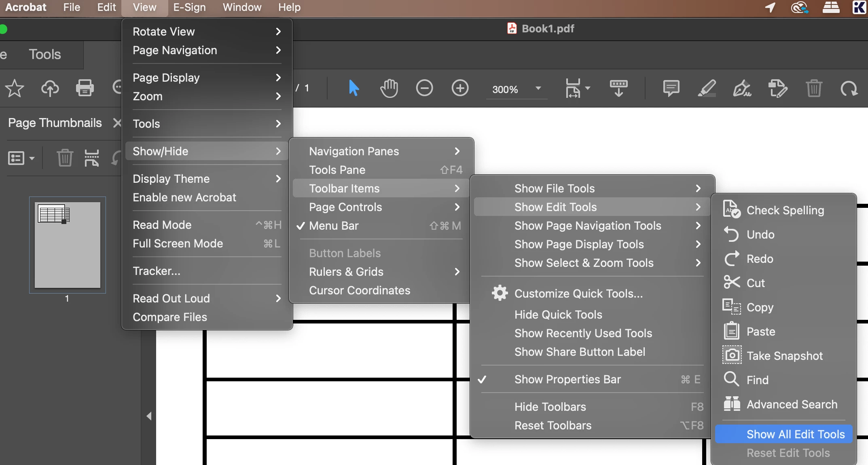Open the sticky note comment tool
The image size is (868, 465).
click(x=671, y=88)
